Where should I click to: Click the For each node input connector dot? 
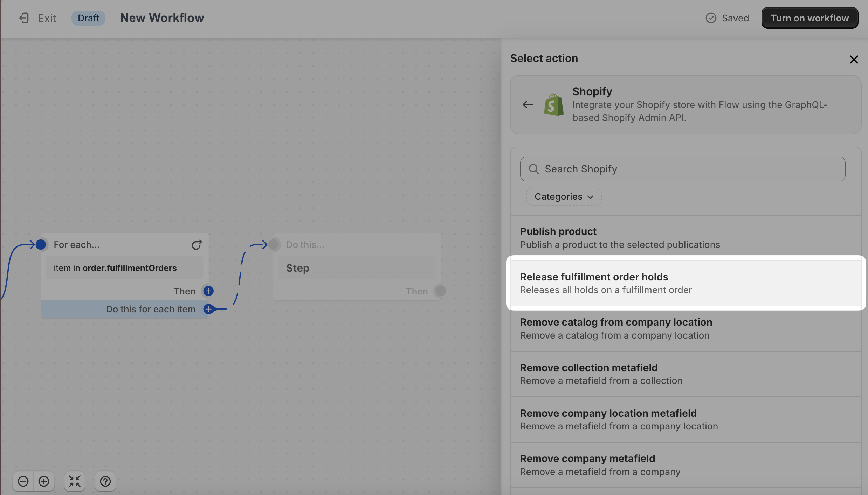tap(41, 244)
